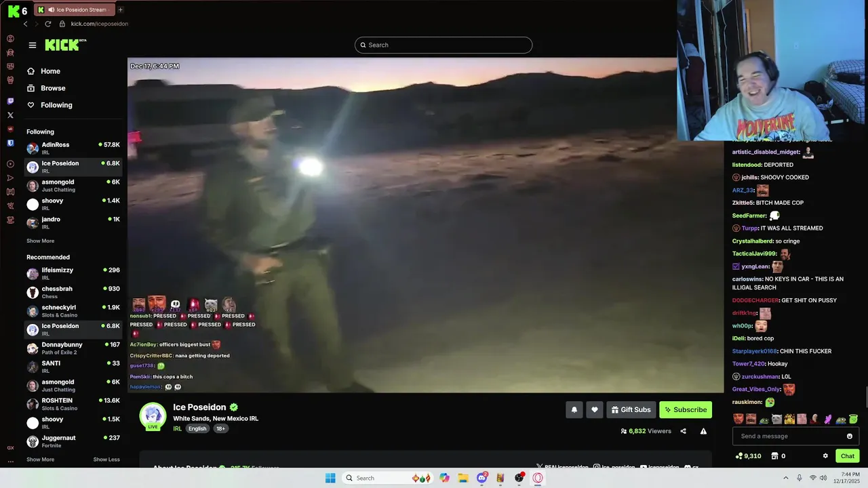The width and height of the screenshot is (868, 488).
Task: Open jandro channel in Following list
Action: [x=73, y=222]
